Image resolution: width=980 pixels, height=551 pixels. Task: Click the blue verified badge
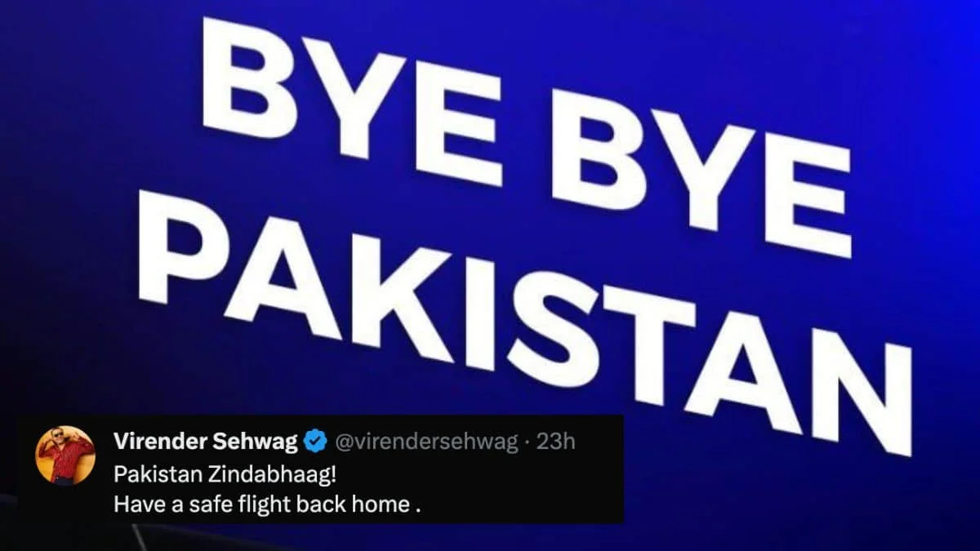pos(315,442)
